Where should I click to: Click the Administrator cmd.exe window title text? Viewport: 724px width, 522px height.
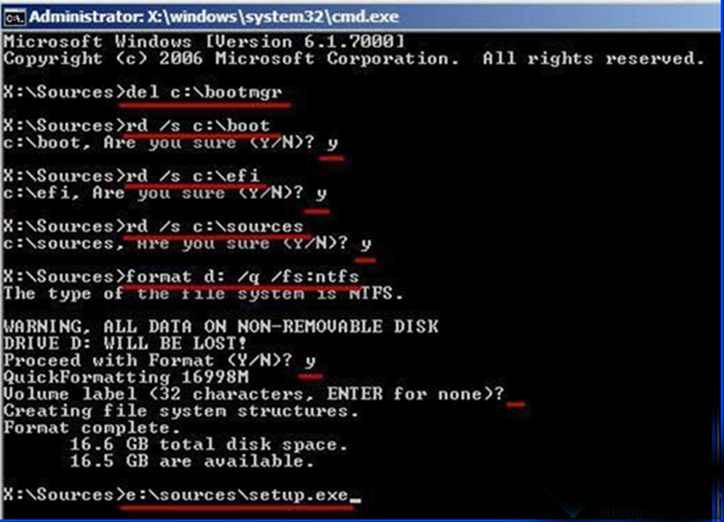coord(214,17)
